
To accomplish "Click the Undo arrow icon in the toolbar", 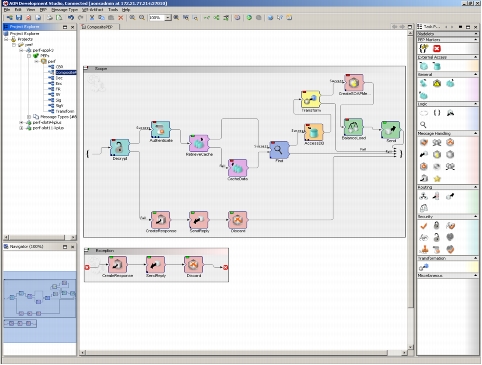I will pos(71,18).
